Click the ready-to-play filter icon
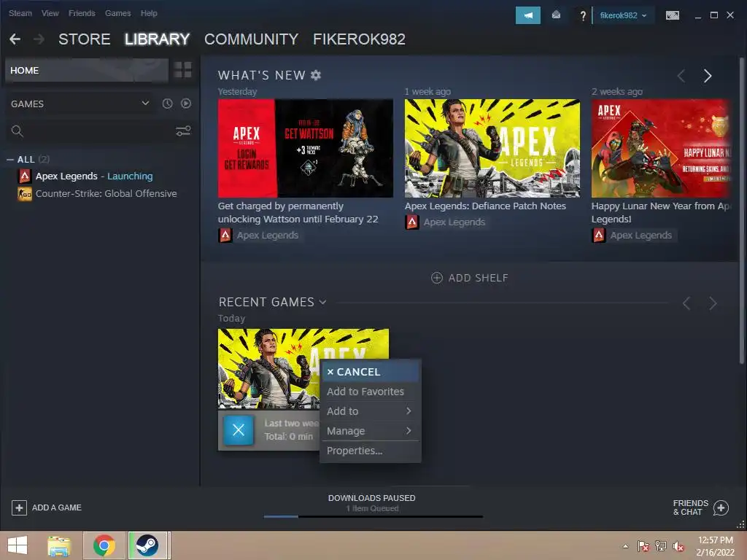This screenshot has width=747, height=560. (x=186, y=104)
